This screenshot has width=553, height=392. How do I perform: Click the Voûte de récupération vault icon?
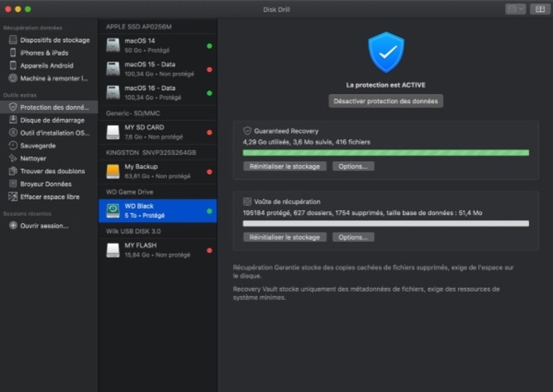(x=247, y=201)
